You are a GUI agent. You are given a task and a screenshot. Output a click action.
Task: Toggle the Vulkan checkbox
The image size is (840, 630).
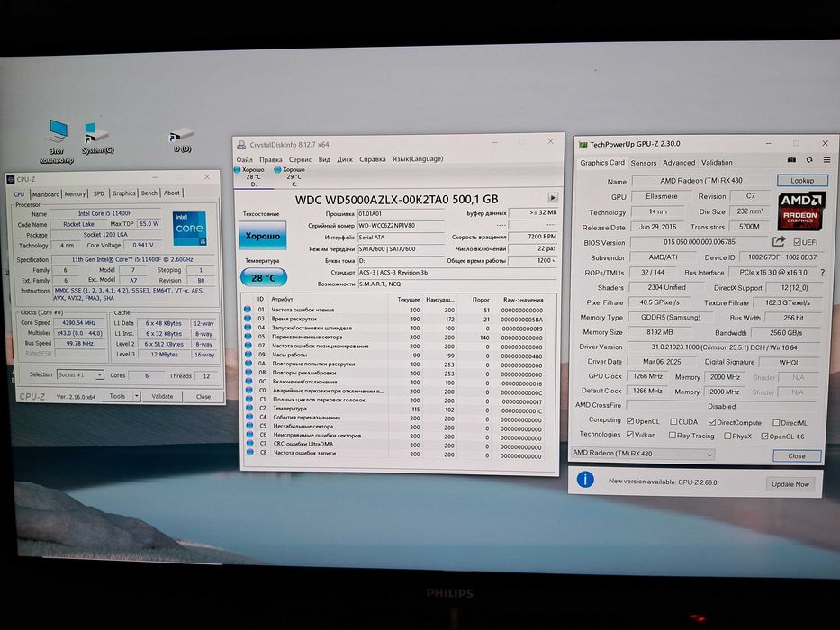pos(630,435)
